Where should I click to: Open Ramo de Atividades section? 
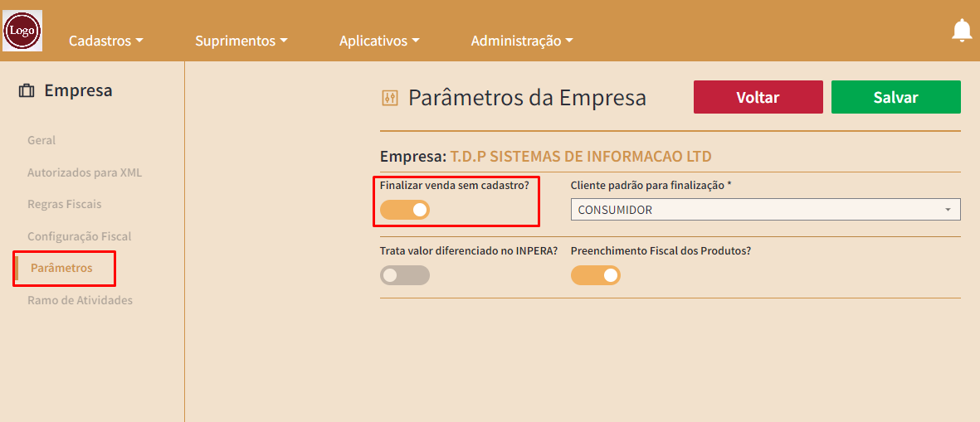[x=80, y=300]
